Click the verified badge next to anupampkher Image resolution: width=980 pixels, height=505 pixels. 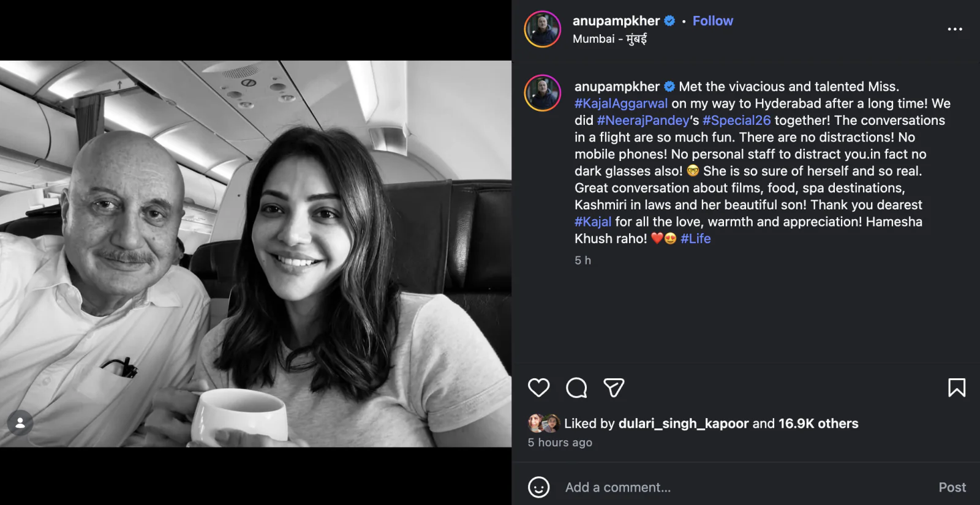pos(671,20)
